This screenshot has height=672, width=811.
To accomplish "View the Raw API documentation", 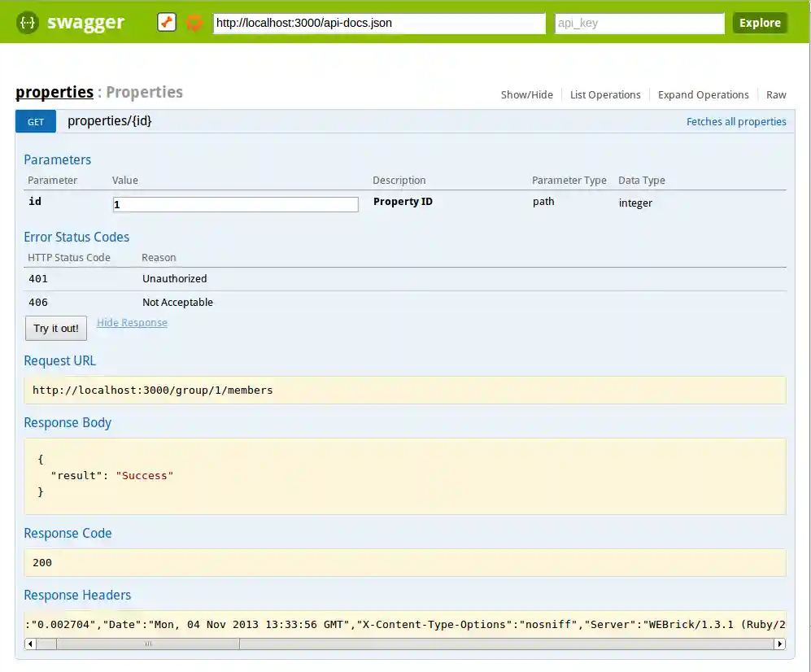I will [775, 94].
